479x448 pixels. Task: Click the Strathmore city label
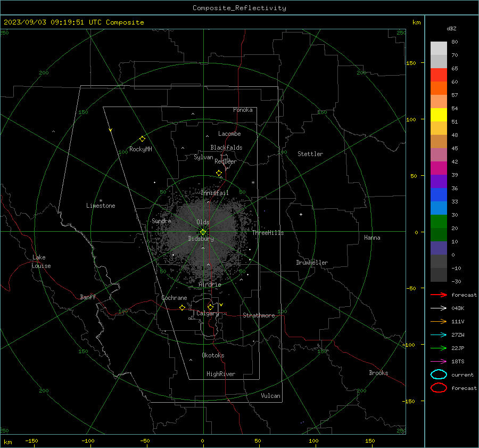click(x=259, y=315)
